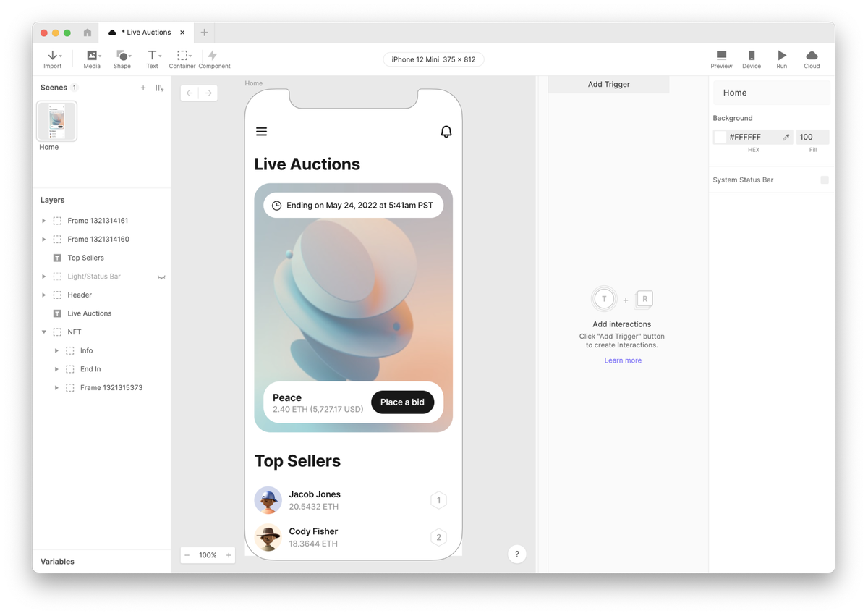Expand the End In layer

click(x=57, y=368)
